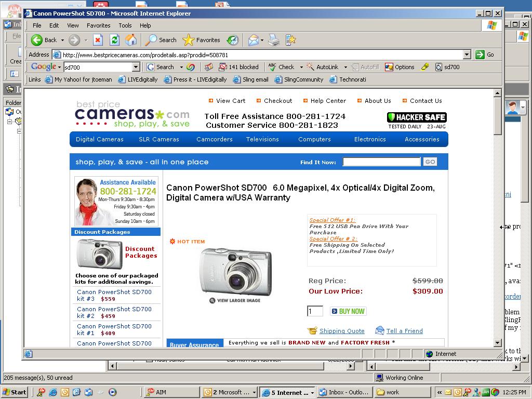Click the quantity input field
This screenshot has height=399, width=532.
(315, 311)
